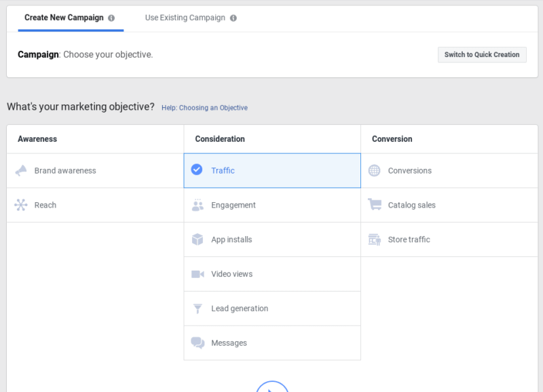Screen dimensions: 543x392
Task: Click the Brand awareness megaphone icon
Action: tap(21, 171)
